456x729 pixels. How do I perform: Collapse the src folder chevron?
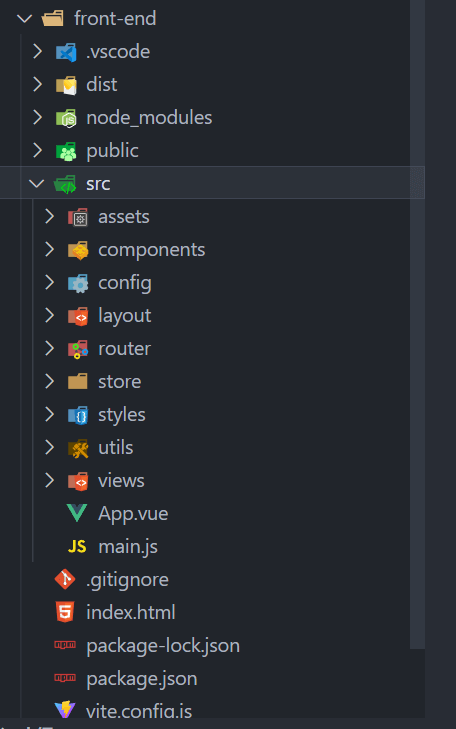tap(36, 184)
